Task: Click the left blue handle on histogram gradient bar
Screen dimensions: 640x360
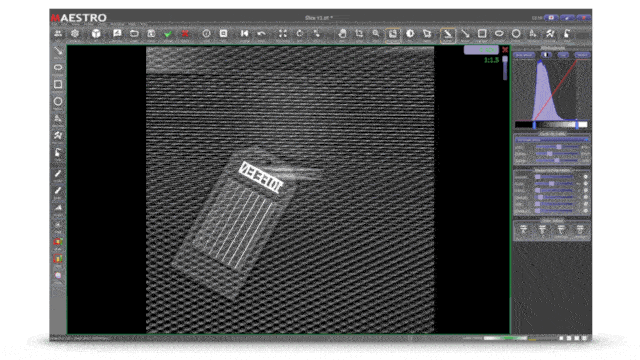Action: pyautogui.click(x=534, y=124)
